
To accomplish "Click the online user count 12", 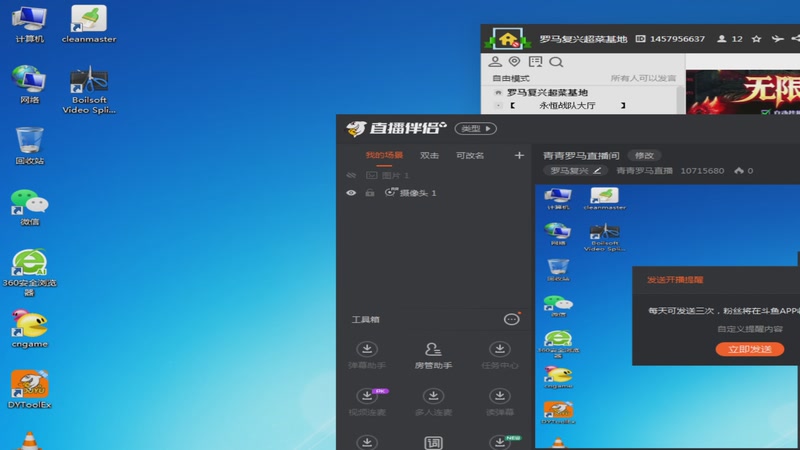I will [x=737, y=39].
